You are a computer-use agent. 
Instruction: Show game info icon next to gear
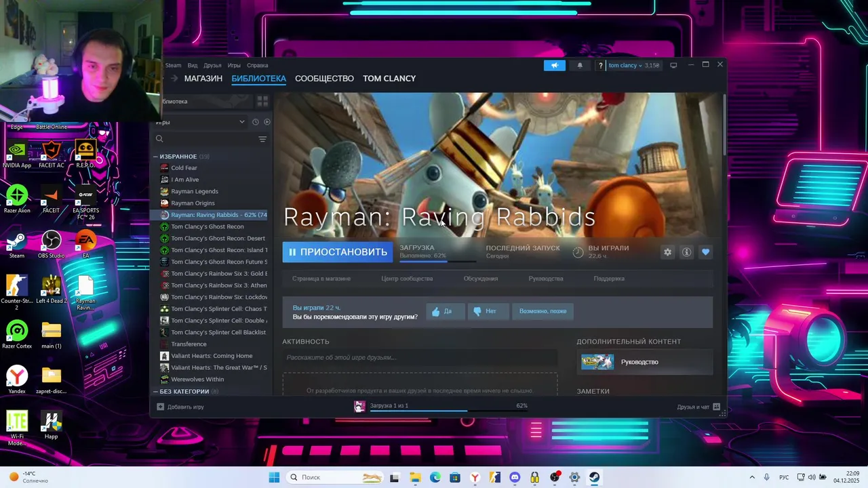coord(686,252)
